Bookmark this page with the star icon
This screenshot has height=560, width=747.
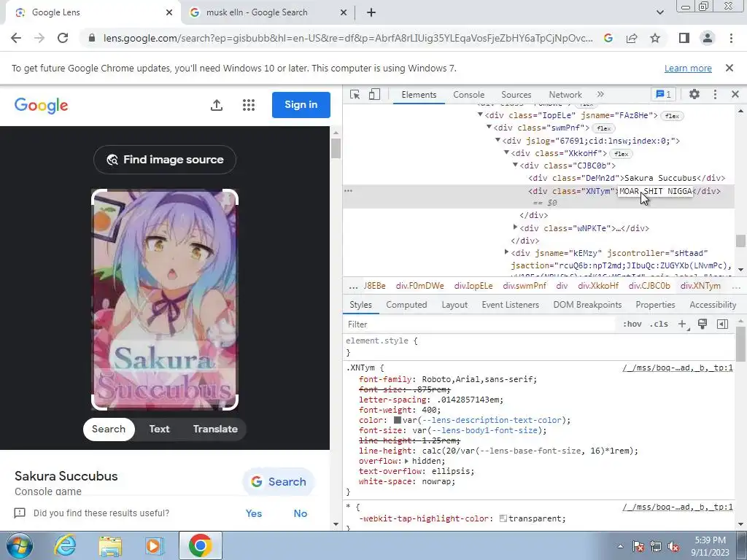(x=655, y=38)
